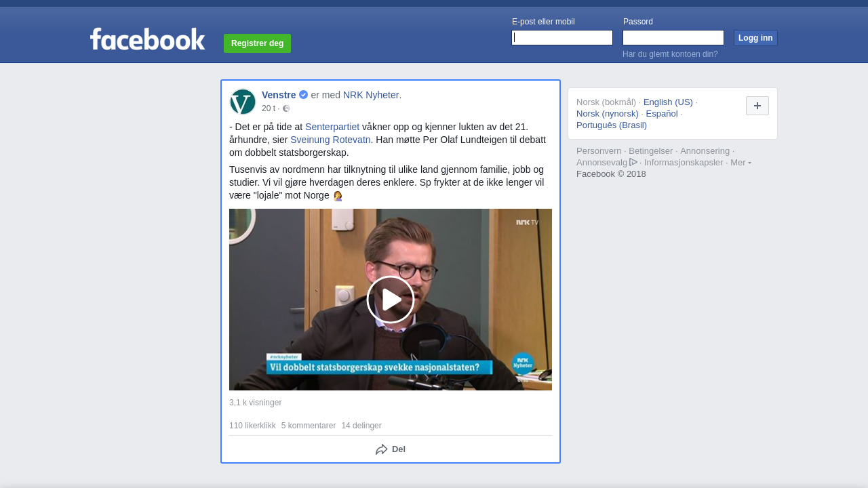Open the Annonsering footer link
This screenshot has width=868, height=488.
(705, 151)
